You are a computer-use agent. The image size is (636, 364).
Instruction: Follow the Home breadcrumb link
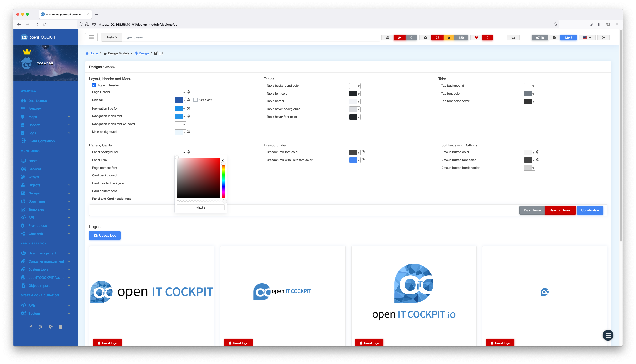point(91,53)
